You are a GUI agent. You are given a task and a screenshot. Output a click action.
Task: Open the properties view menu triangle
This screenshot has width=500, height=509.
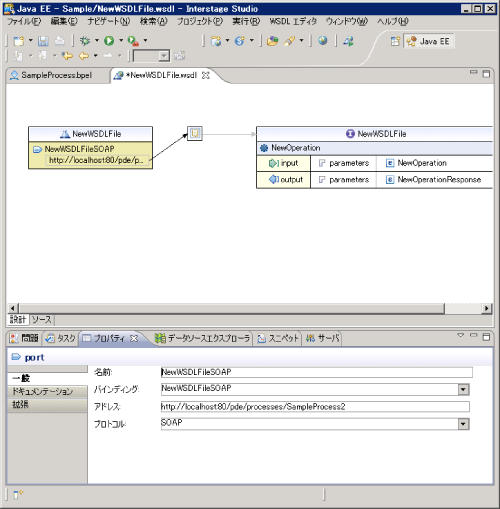point(461,335)
